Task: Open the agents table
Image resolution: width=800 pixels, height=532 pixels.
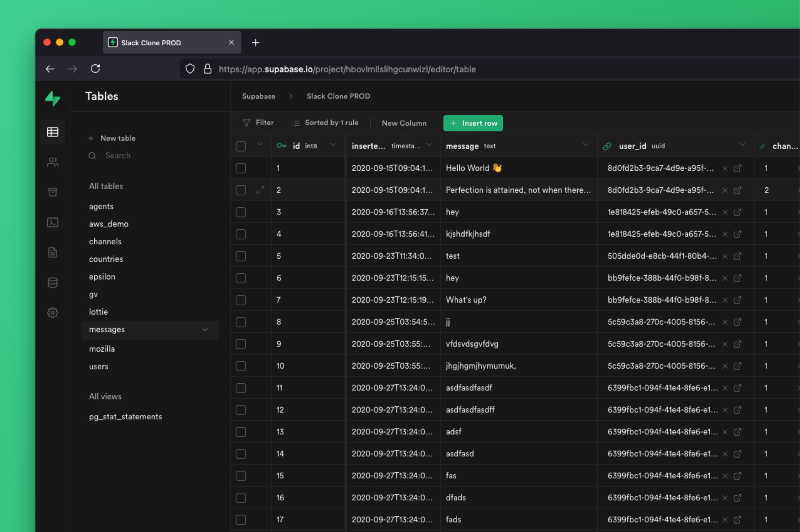Action: click(x=101, y=207)
